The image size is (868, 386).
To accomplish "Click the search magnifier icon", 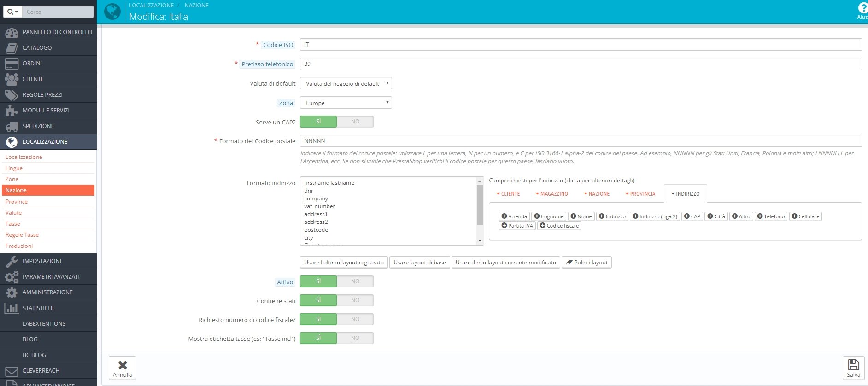I will click(x=10, y=12).
